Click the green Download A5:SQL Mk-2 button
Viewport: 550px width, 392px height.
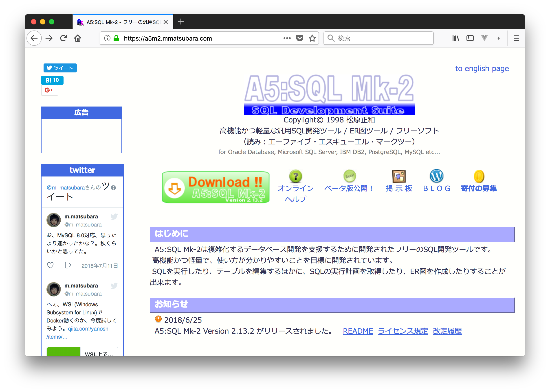[216, 187]
